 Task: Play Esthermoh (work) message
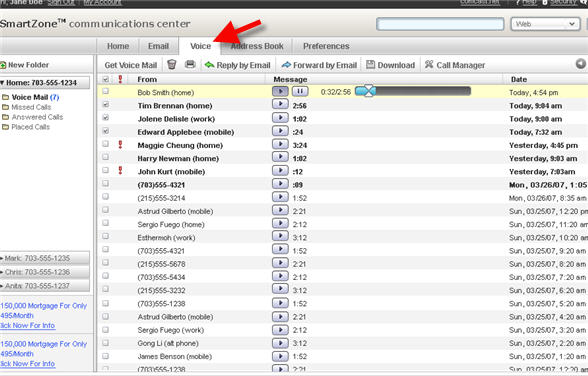[280, 237]
